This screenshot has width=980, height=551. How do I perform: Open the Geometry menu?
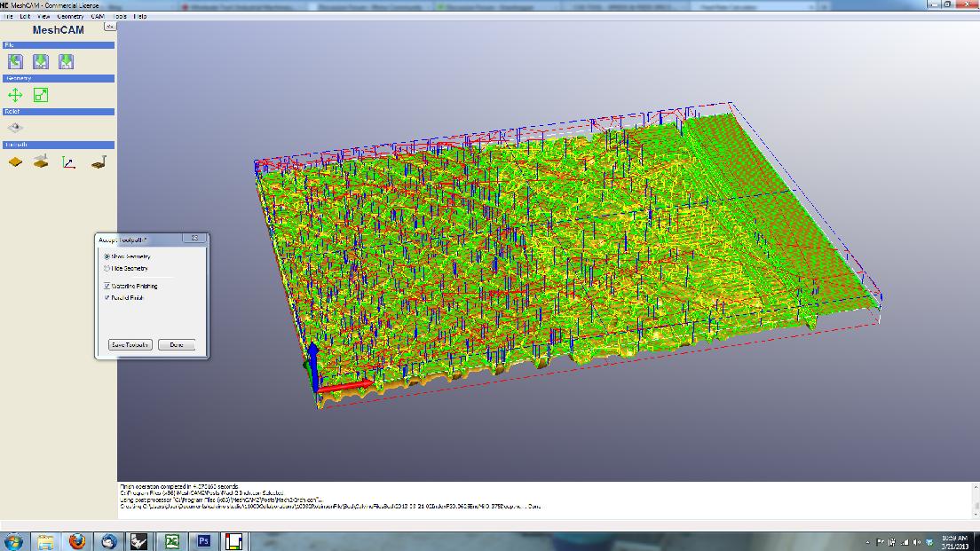(71, 16)
